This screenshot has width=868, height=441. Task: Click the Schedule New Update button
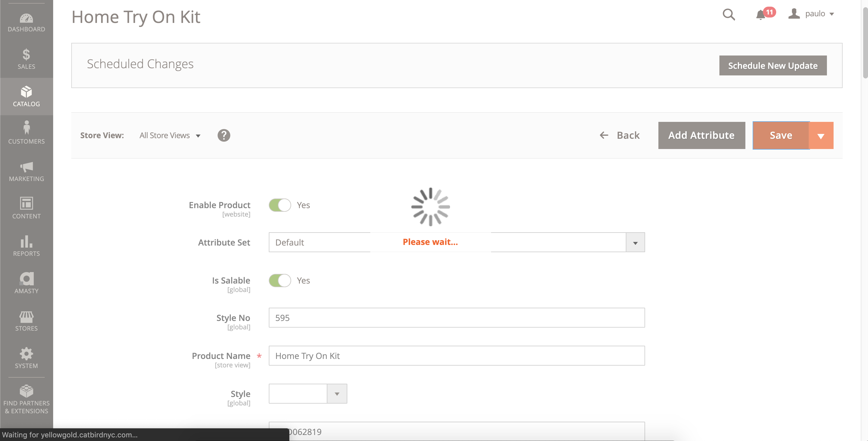[x=773, y=65]
